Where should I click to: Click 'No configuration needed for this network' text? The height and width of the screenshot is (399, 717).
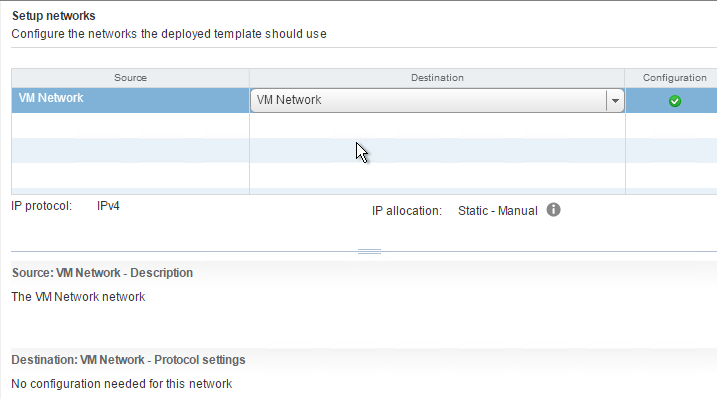pos(122,383)
